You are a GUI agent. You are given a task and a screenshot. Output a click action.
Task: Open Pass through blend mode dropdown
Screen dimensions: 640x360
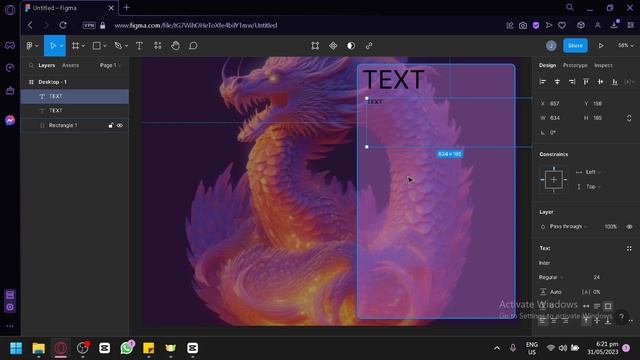coord(568,227)
